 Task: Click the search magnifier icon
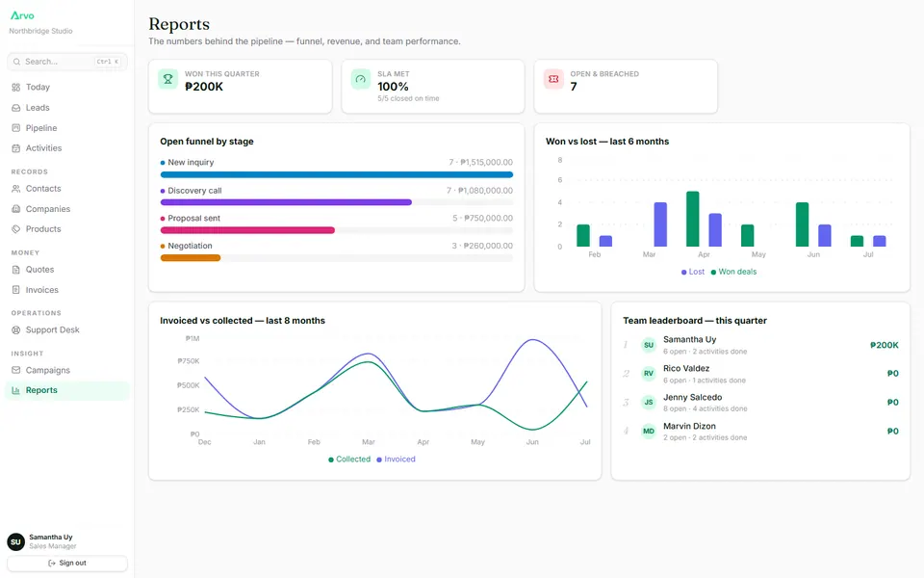point(17,62)
